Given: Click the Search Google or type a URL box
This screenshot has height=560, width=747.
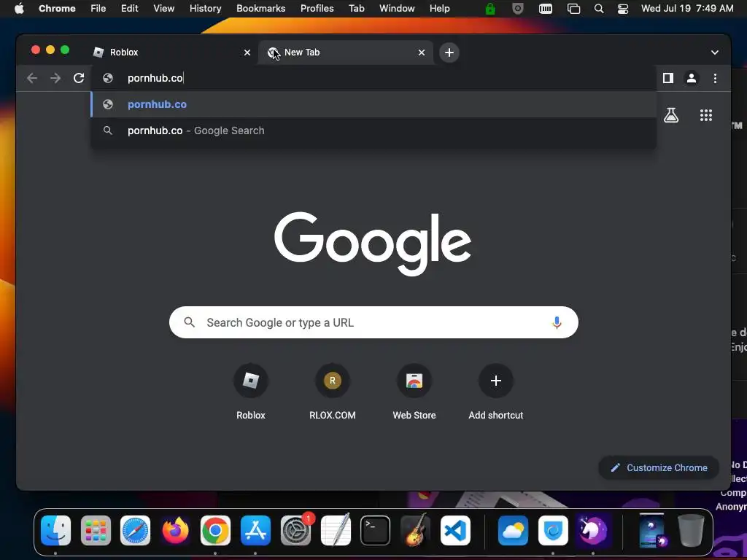Looking at the screenshot, I should pos(373,322).
